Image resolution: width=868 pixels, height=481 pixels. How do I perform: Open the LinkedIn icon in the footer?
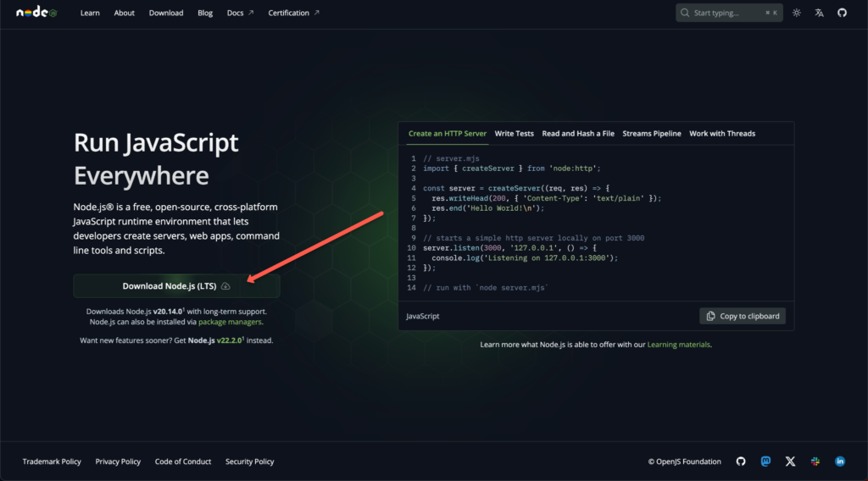coord(840,461)
